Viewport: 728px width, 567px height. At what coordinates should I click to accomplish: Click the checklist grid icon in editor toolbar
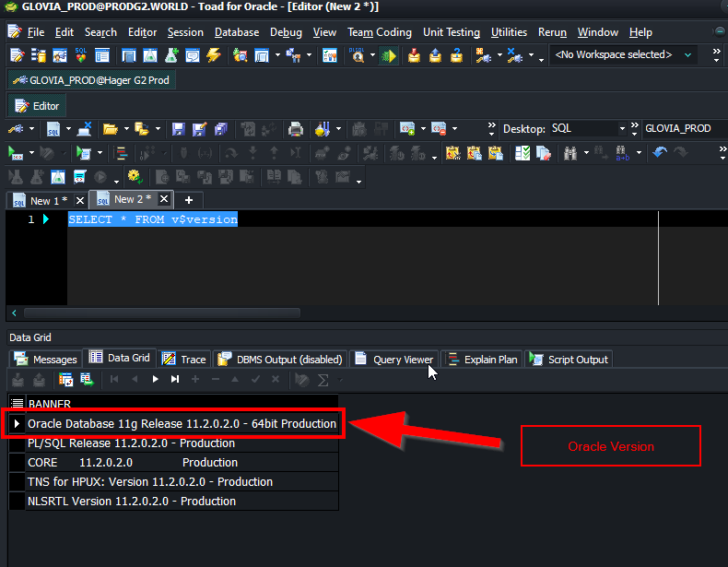[523, 153]
